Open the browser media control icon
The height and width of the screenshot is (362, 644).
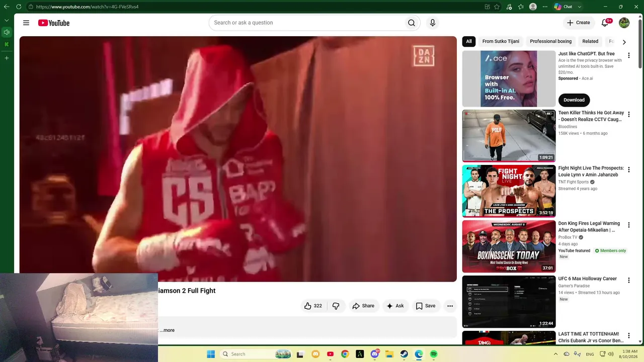509,7
